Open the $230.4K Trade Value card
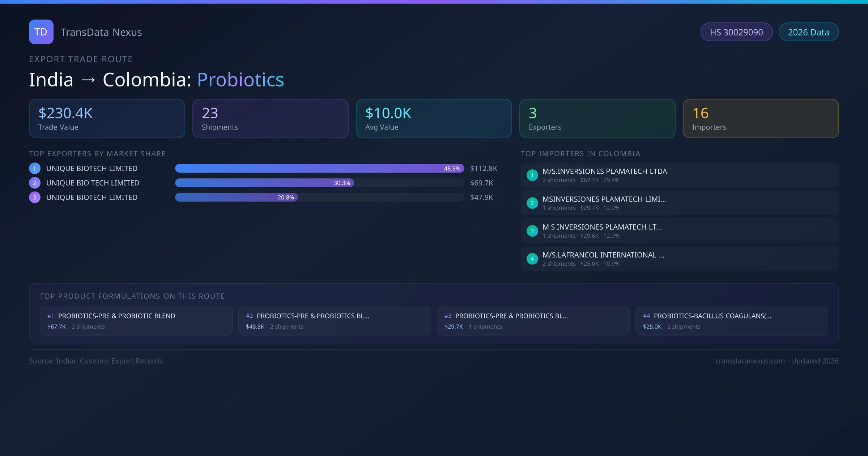The image size is (868, 456). (x=107, y=119)
